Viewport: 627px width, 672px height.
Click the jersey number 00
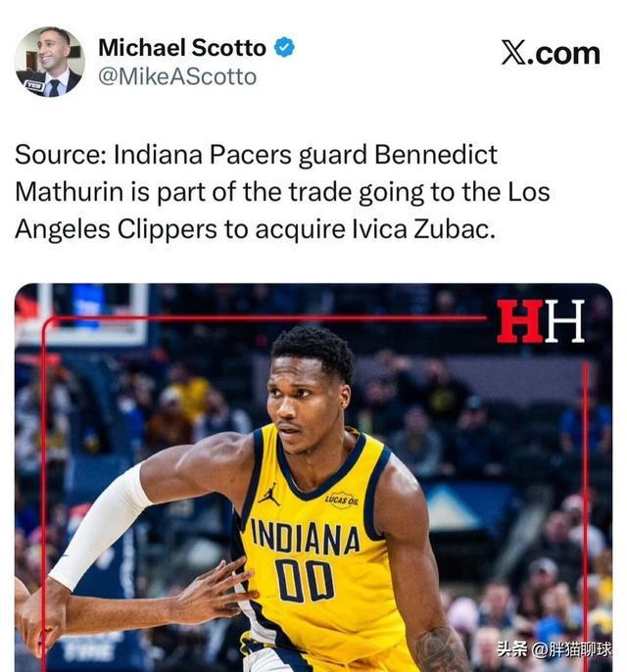(305, 581)
